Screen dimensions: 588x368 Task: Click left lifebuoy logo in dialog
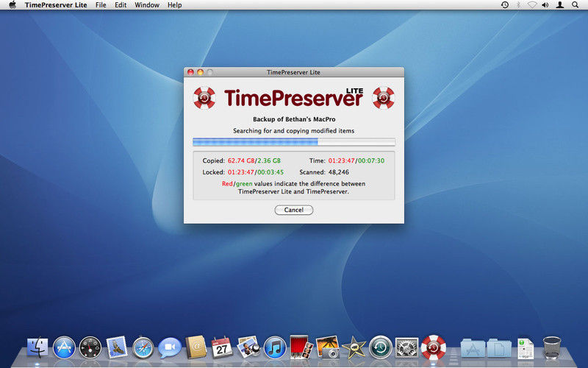coord(204,98)
